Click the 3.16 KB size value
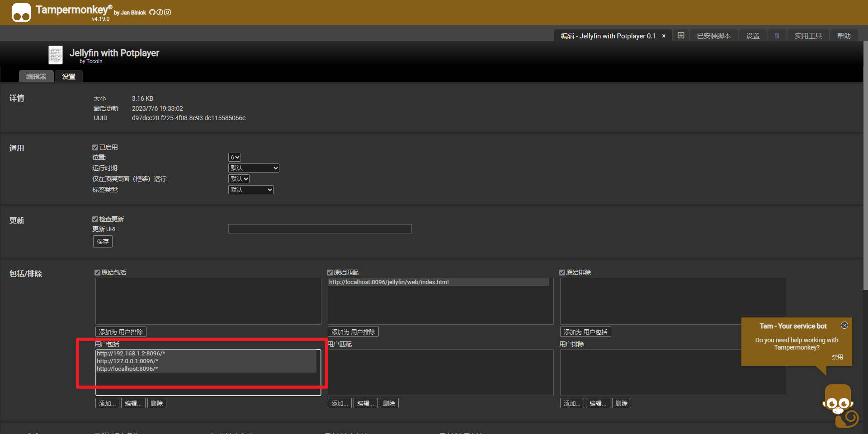868x434 pixels. coord(142,98)
